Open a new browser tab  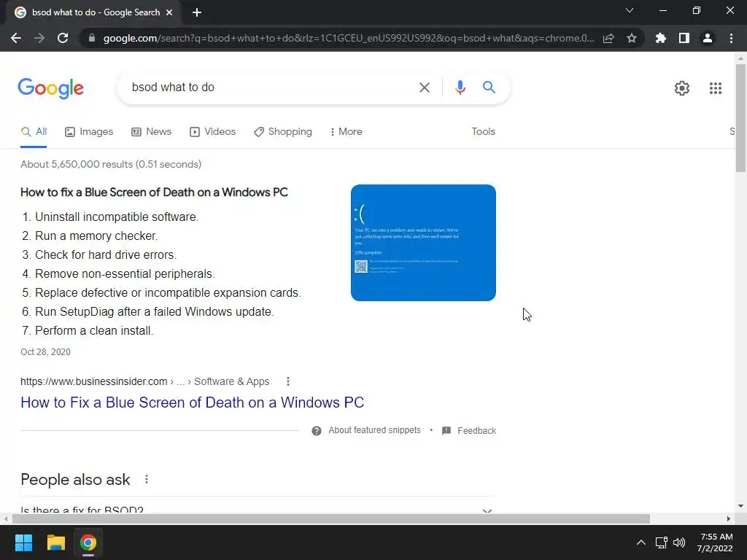pyautogui.click(x=197, y=12)
